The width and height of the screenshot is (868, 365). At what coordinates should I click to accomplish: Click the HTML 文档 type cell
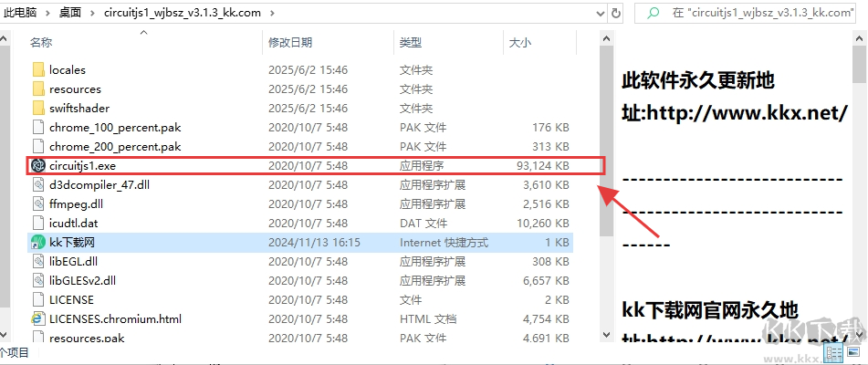click(x=428, y=318)
